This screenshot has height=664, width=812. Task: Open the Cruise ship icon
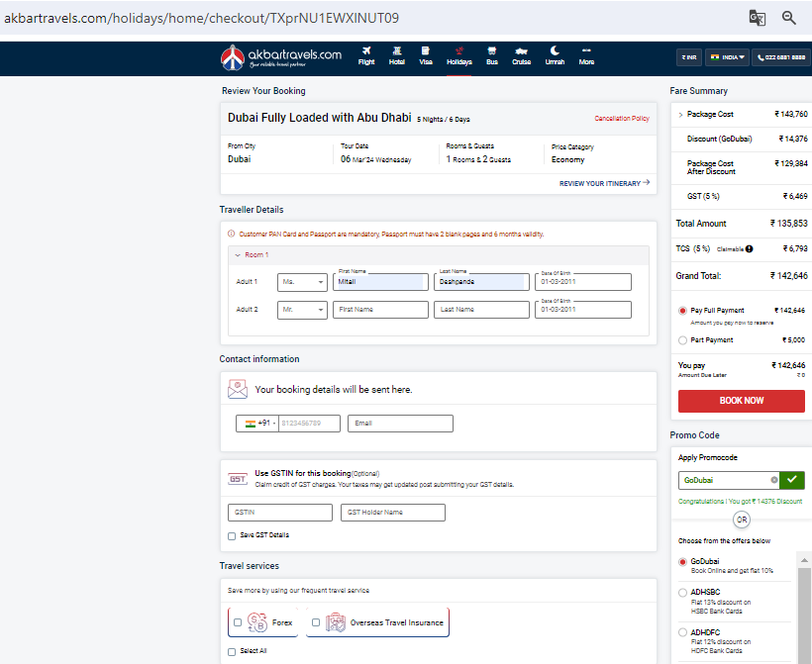522,50
